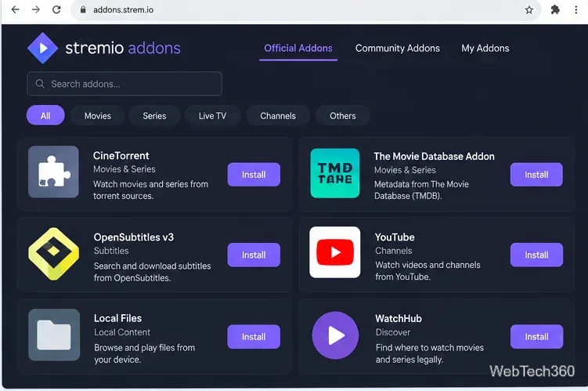Click 'The Movie Database Addon' title
This screenshot has width=588, height=391.
[435, 157]
